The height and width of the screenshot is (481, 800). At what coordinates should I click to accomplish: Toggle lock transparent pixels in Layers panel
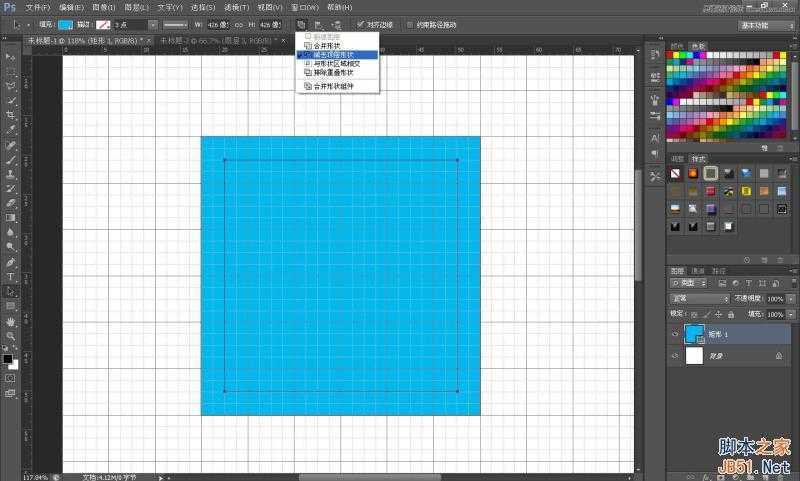click(694, 315)
